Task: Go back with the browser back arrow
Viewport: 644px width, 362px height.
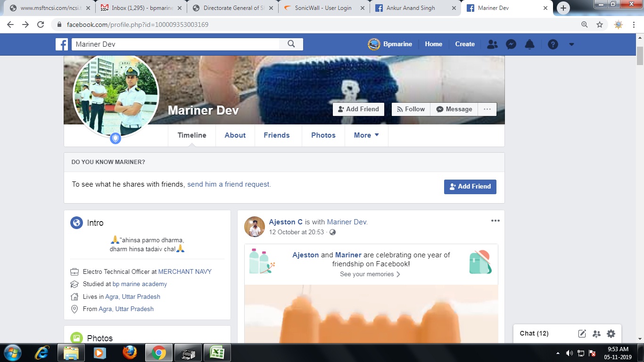Action: pos(10,25)
